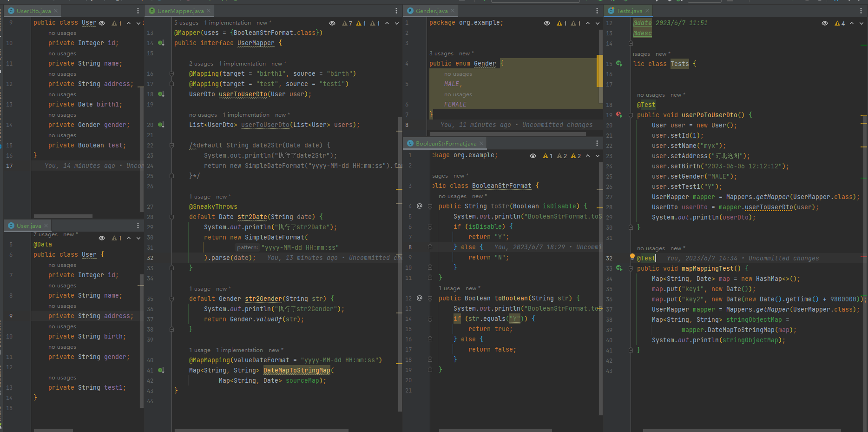Toggle reader mode eye in Gender.java editor

click(547, 23)
